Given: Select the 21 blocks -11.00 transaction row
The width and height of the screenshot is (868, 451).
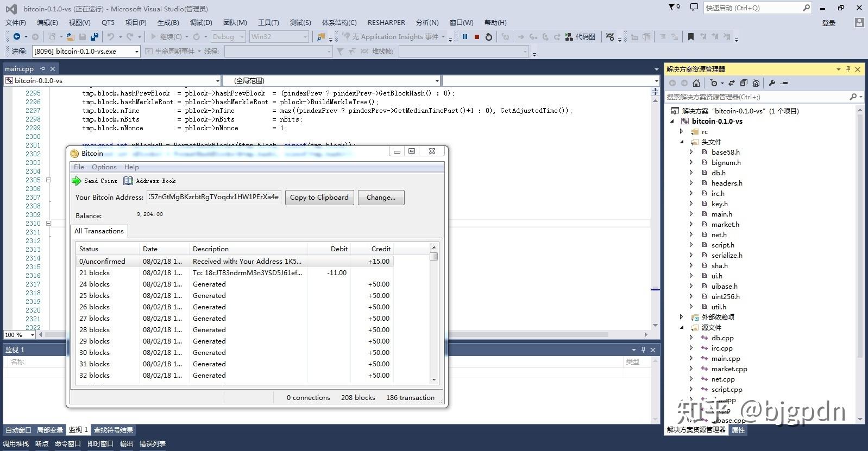Looking at the screenshot, I should (235, 272).
